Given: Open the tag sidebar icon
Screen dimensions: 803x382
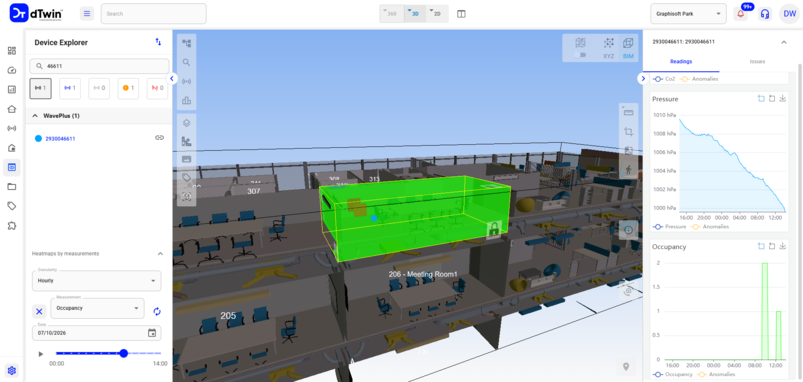Looking at the screenshot, I should [12, 206].
